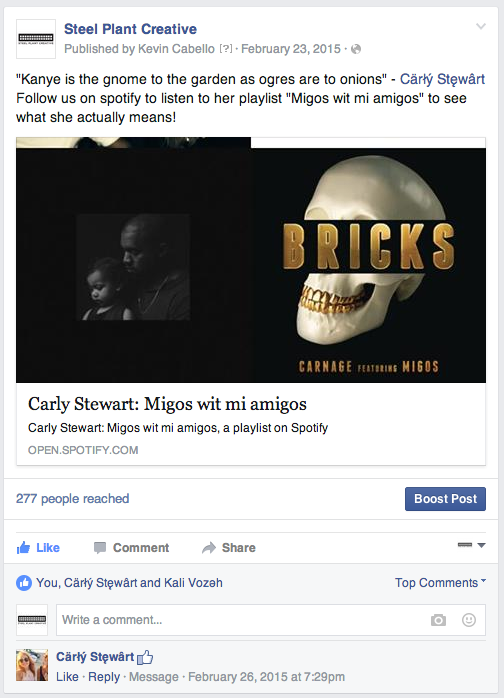Attach a photo using the camera icon

(438, 620)
